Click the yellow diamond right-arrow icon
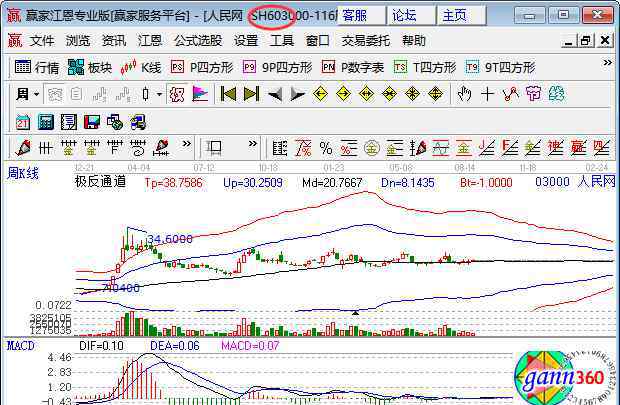Viewport: 620px width, 405px height. pyautogui.click(x=343, y=94)
